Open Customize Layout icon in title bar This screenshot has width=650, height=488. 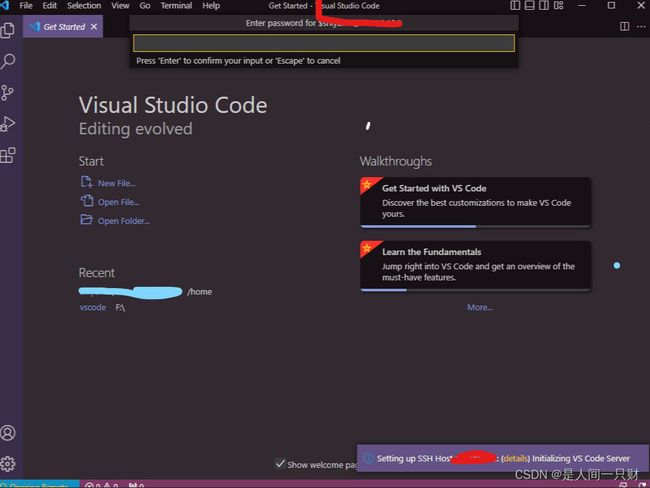point(558,5)
